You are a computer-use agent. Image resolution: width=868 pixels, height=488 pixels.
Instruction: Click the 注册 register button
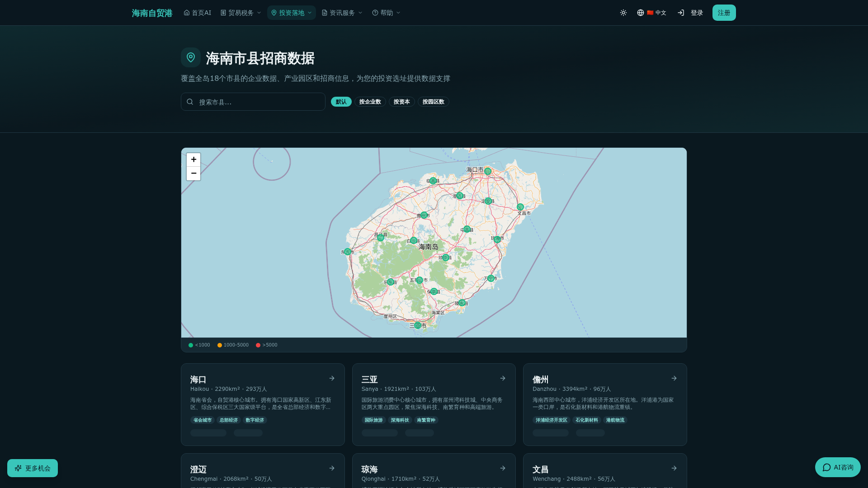[724, 13]
